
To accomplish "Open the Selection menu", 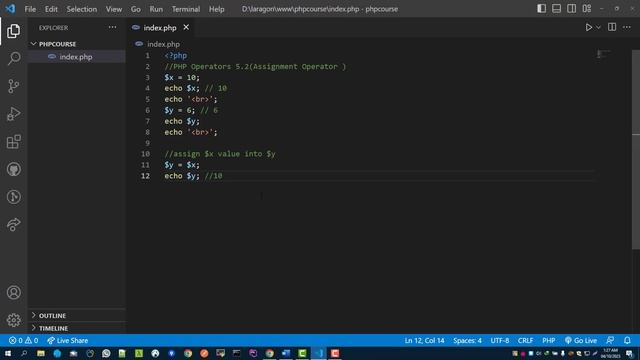I will [82, 9].
